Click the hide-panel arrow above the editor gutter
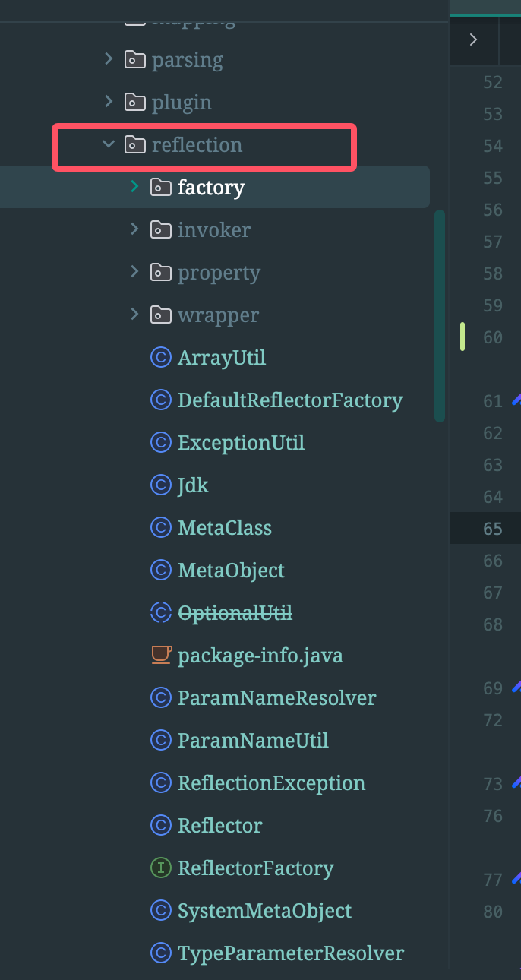 [473, 41]
